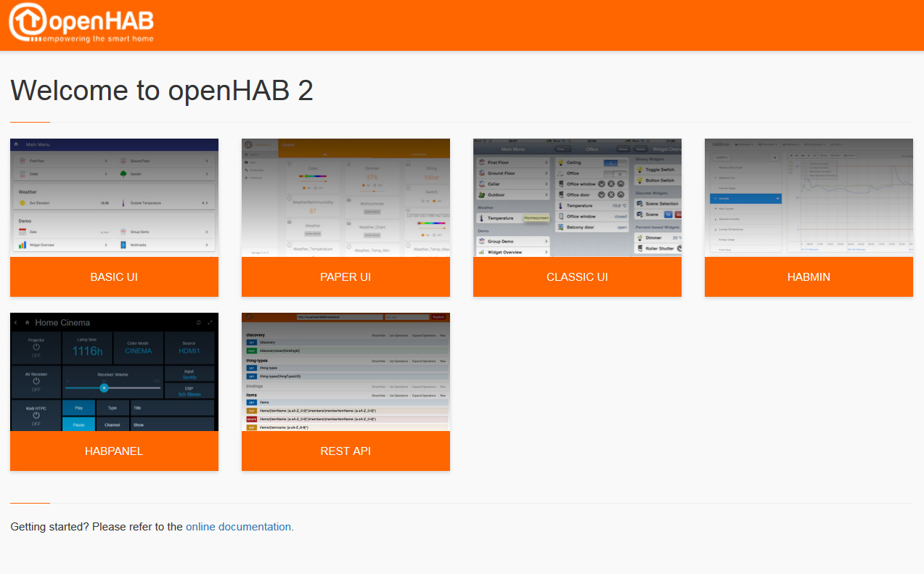
Task: Click the Projector power icon in HABPanel preview
Action: [36, 348]
